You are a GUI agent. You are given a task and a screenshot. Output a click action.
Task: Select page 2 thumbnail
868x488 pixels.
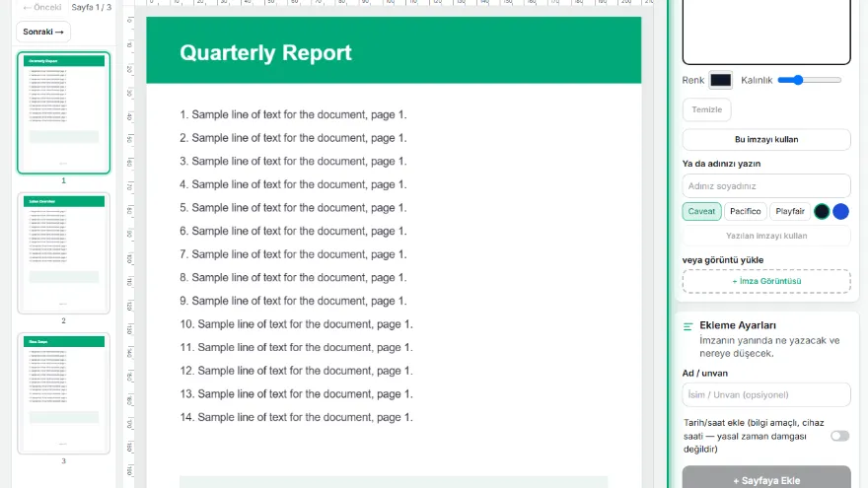click(64, 252)
